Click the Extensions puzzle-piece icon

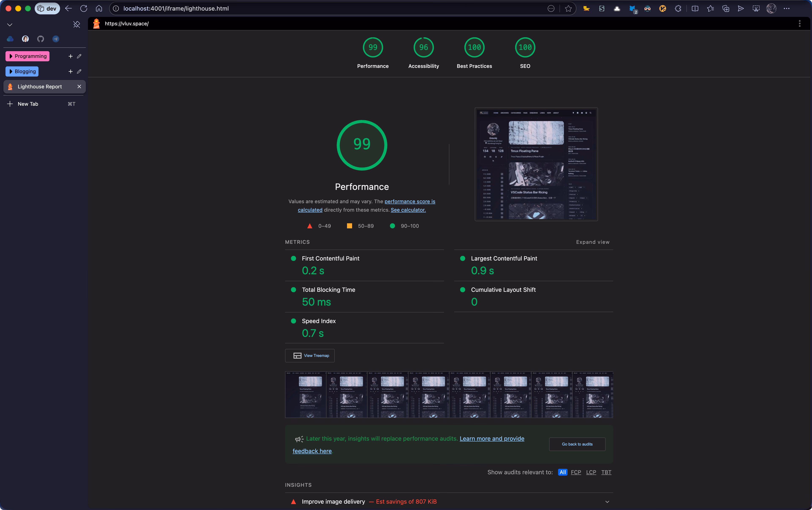point(678,9)
